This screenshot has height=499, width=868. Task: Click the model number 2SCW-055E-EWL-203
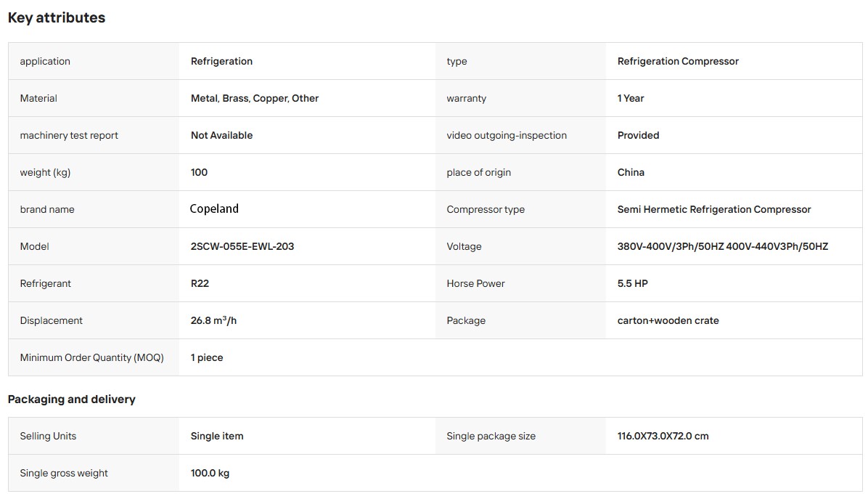(x=242, y=246)
